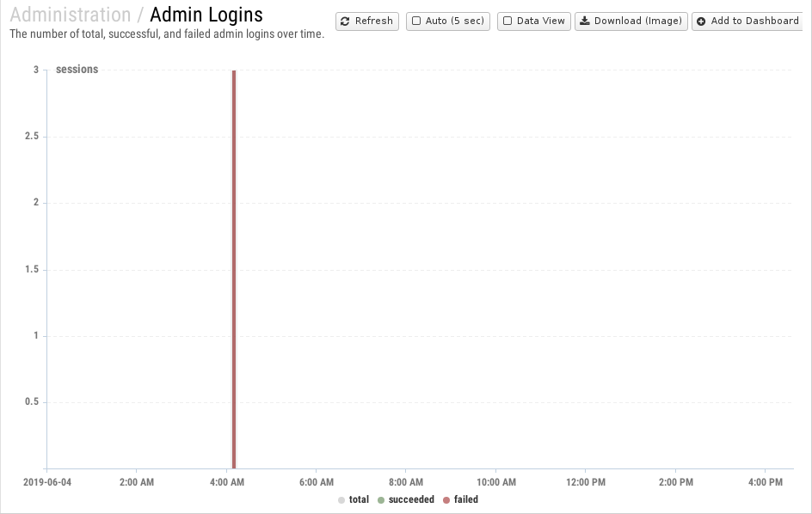Click the 6:00 AM axis label
The image size is (812, 514).
click(x=317, y=482)
